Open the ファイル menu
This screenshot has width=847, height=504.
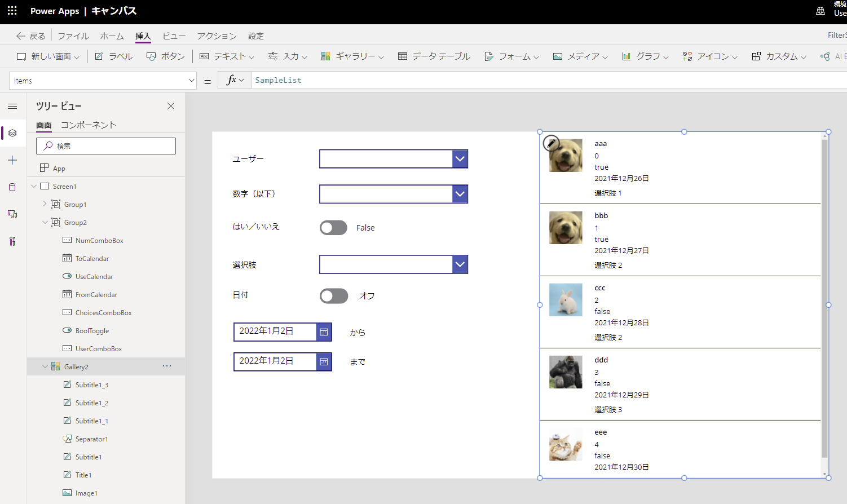(73, 36)
